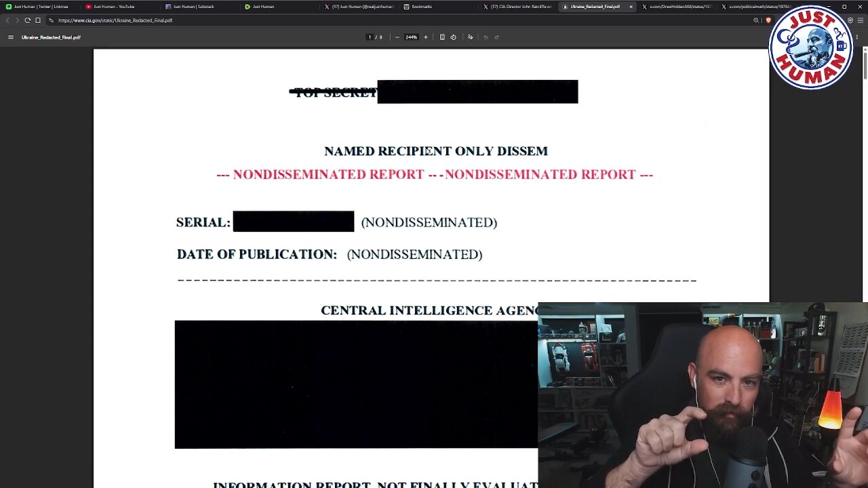The height and width of the screenshot is (488, 868).
Task: Switch to @realjusthuman X tab
Action: [359, 7]
